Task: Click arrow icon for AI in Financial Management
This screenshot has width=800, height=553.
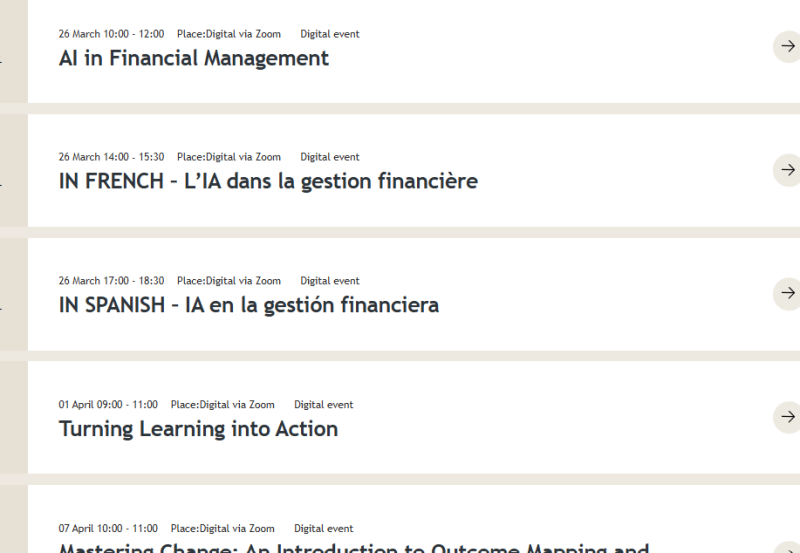Action: [788, 46]
